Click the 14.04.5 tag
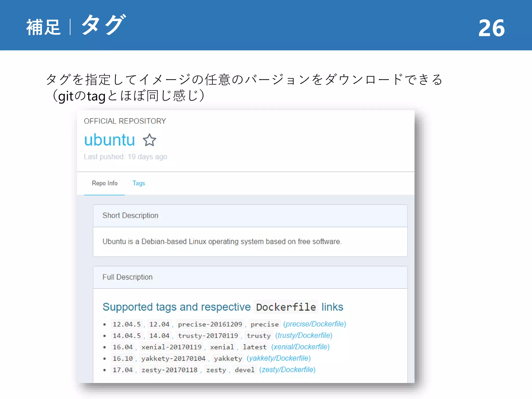Screen dimensions: 532x399 coord(127,336)
